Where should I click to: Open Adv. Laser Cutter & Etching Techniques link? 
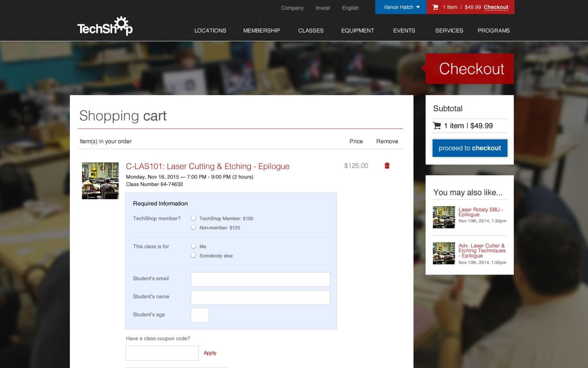482,251
